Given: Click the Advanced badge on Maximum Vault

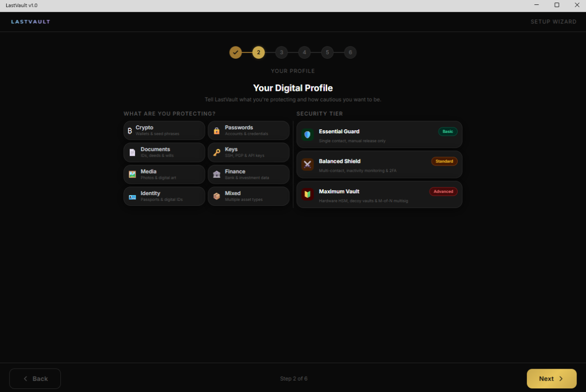Looking at the screenshot, I should (443, 192).
